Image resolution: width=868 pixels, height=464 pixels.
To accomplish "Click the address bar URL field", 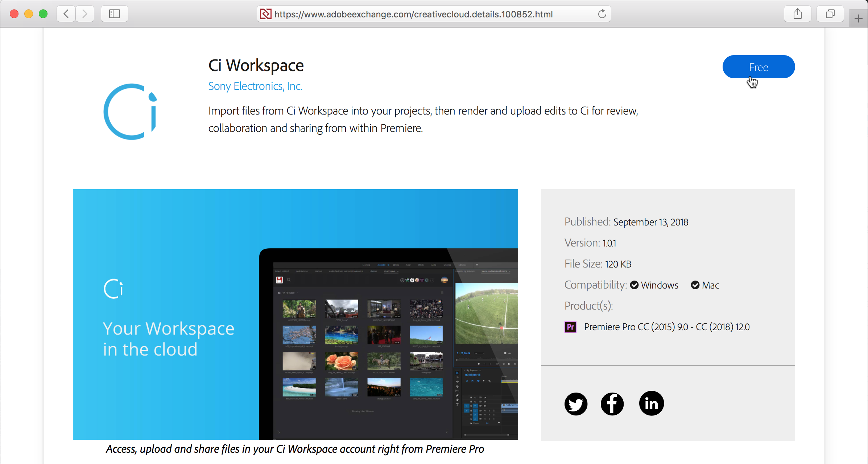I will click(434, 14).
